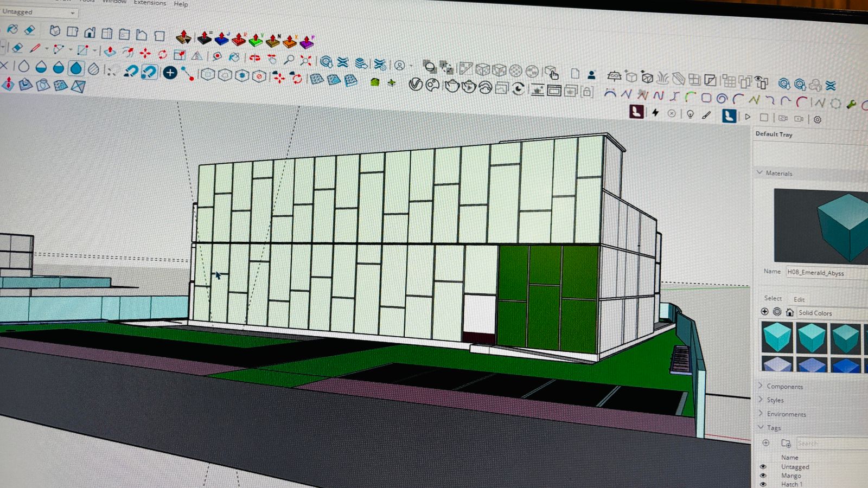
Task: Select the Scale tool
Action: (180, 54)
